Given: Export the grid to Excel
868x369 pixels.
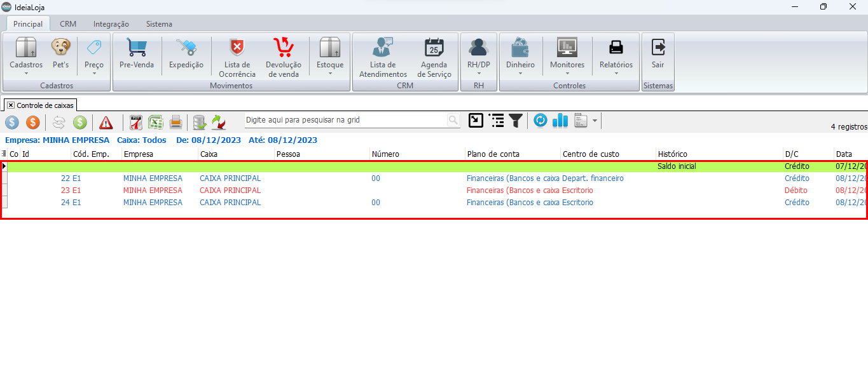Looking at the screenshot, I should (x=156, y=121).
